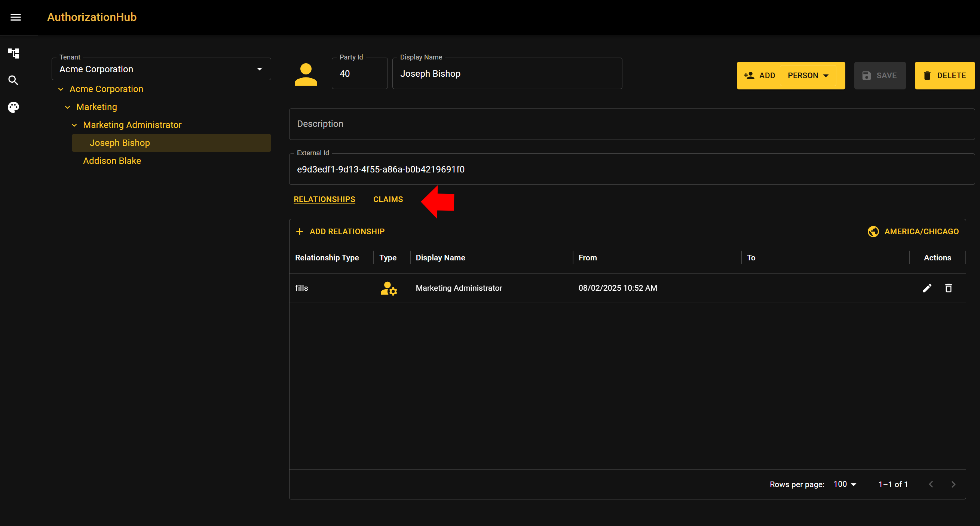
Task: Go to previous page of relationships
Action: click(x=931, y=484)
